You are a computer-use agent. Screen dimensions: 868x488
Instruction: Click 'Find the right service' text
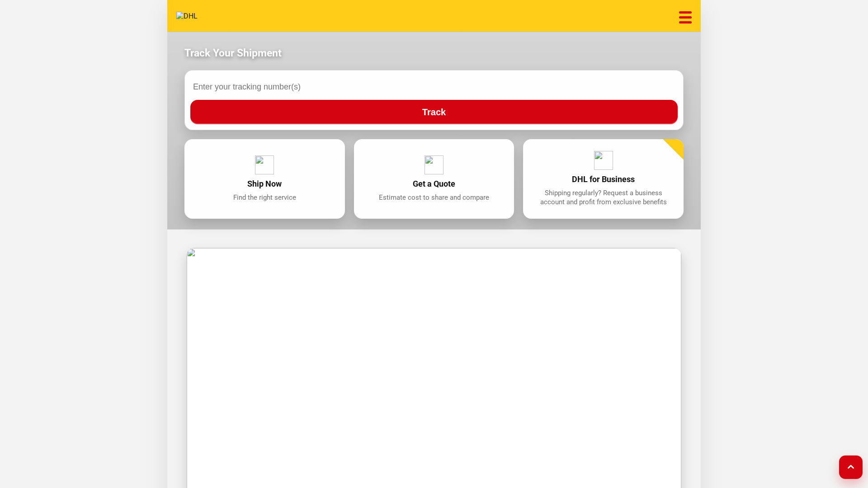(x=264, y=197)
